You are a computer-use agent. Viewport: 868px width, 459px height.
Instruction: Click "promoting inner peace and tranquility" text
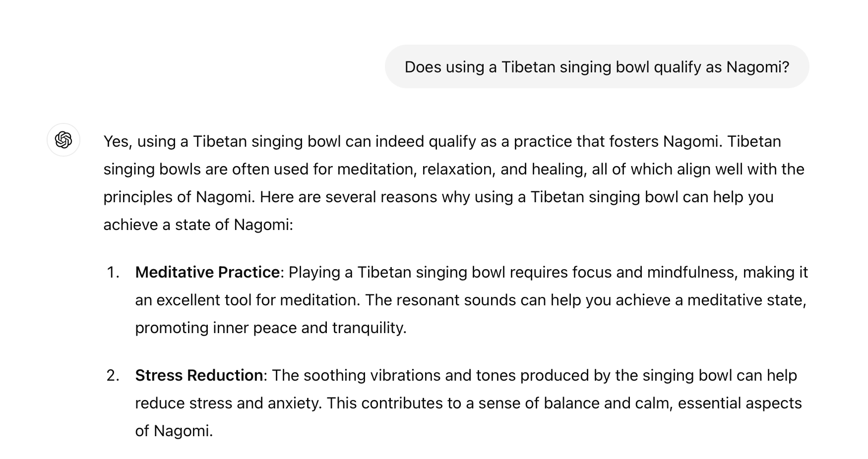(x=270, y=328)
